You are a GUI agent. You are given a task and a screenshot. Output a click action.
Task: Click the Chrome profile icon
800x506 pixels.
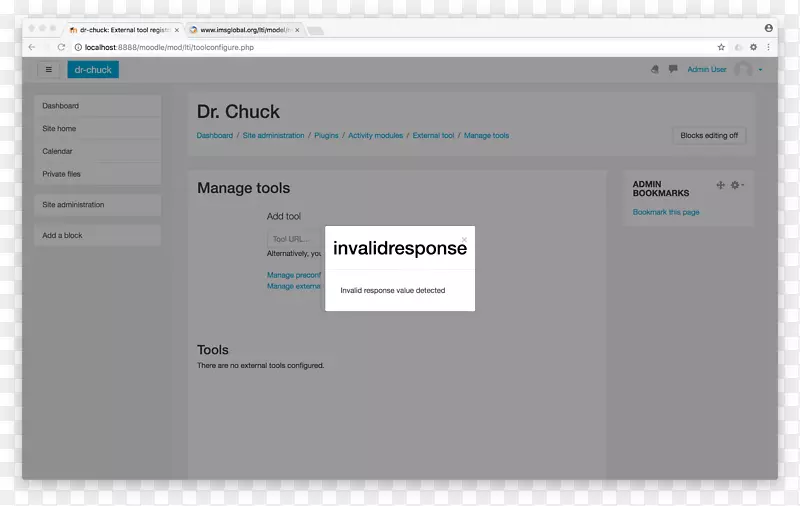(x=768, y=28)
